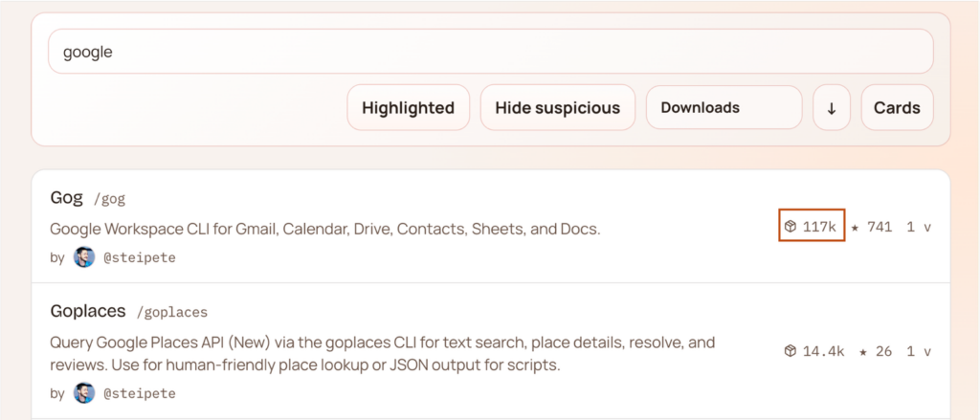This screenshot has width=980, height=420.
Task: Click the /gog slug text
Action: coord(109,199)
